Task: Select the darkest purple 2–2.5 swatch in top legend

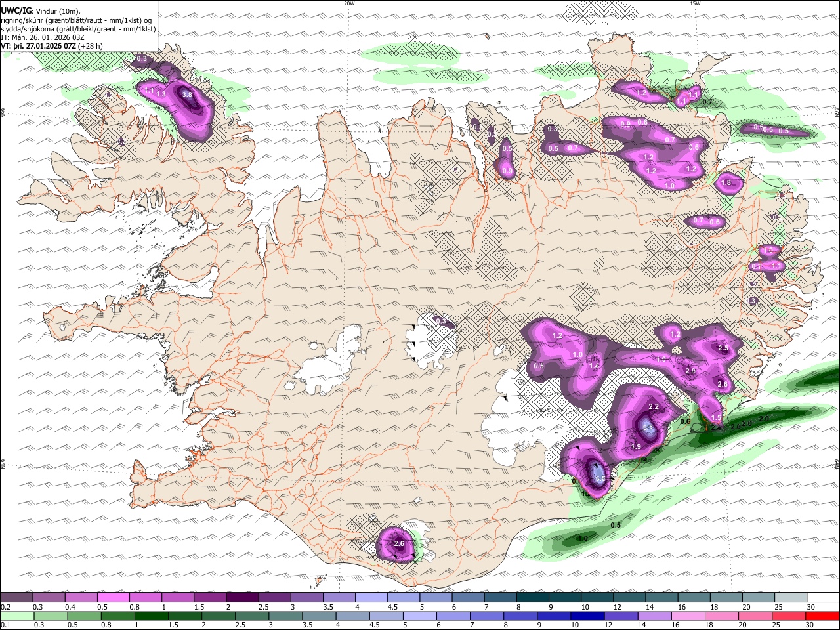Action: point(242,597)
